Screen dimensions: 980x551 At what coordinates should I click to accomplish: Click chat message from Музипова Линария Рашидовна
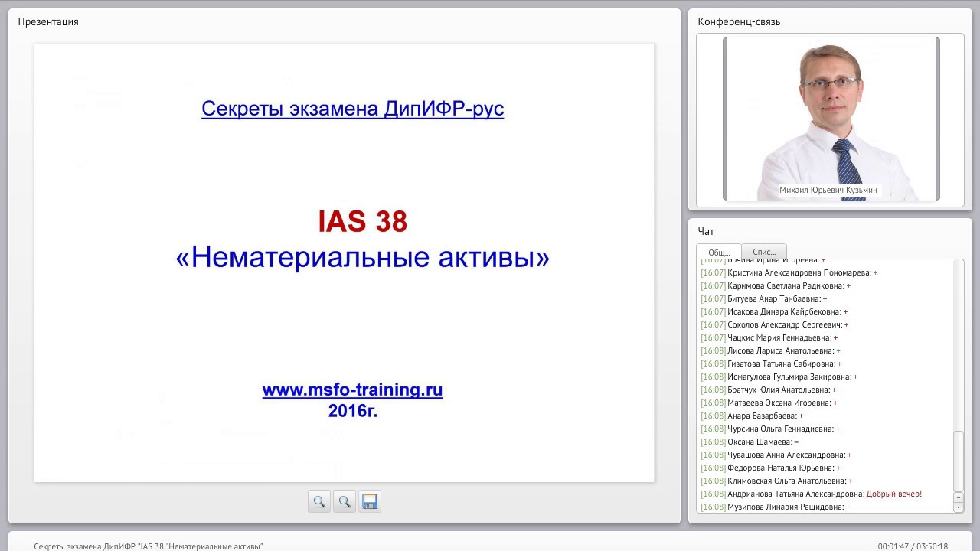775,507
